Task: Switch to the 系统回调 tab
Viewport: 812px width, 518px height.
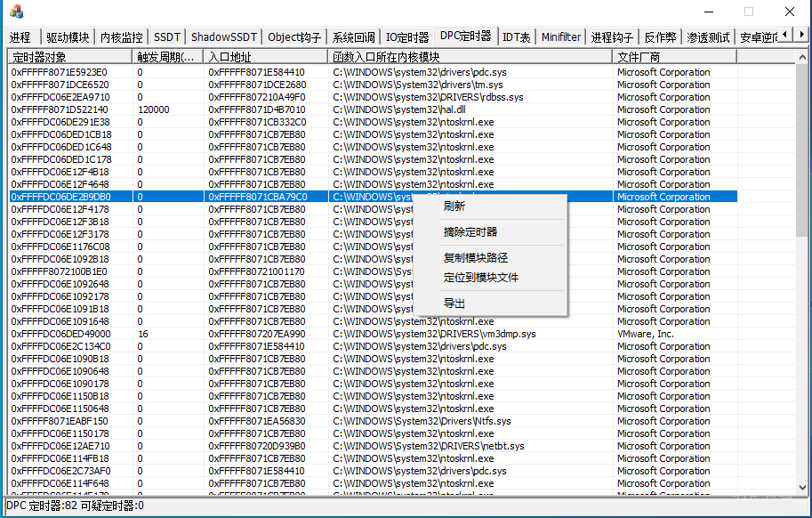Action: (x=354, y=37)
